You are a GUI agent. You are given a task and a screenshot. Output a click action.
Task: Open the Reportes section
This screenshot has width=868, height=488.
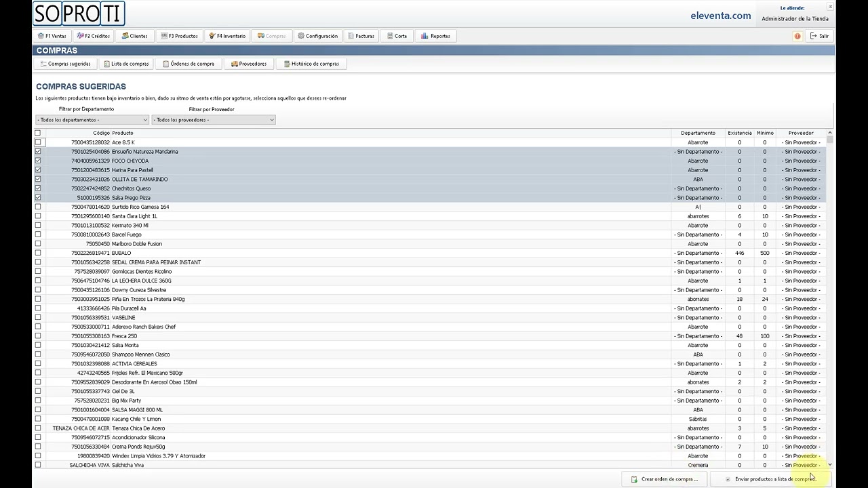tap(435, 36)
